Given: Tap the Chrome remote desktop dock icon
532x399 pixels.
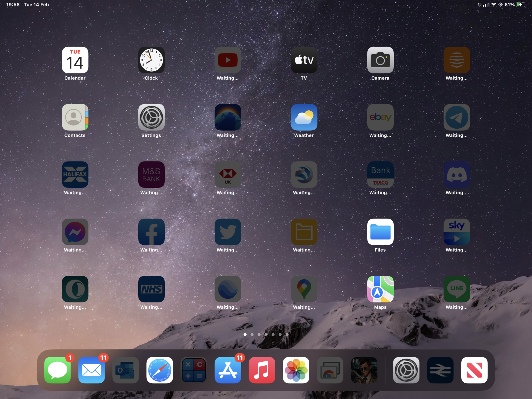Looking at the screenshot, I should pos(330,370).
